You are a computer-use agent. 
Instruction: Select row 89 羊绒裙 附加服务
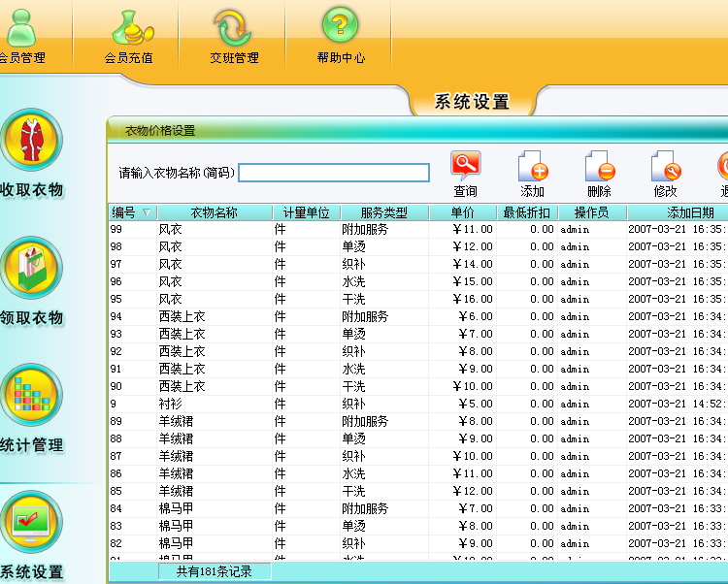[417, 421]
